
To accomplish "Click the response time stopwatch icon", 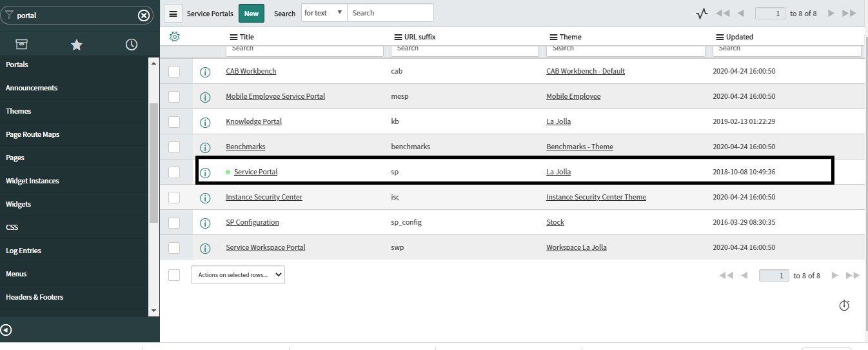I will click(844, 305).
